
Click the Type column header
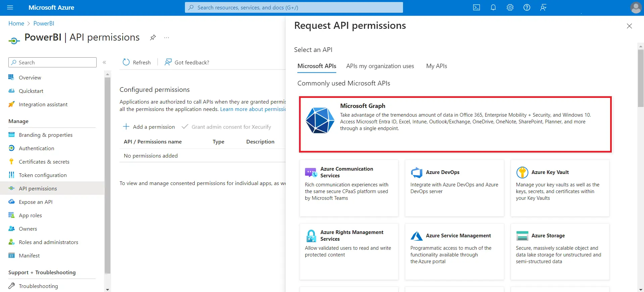(218, 142)
